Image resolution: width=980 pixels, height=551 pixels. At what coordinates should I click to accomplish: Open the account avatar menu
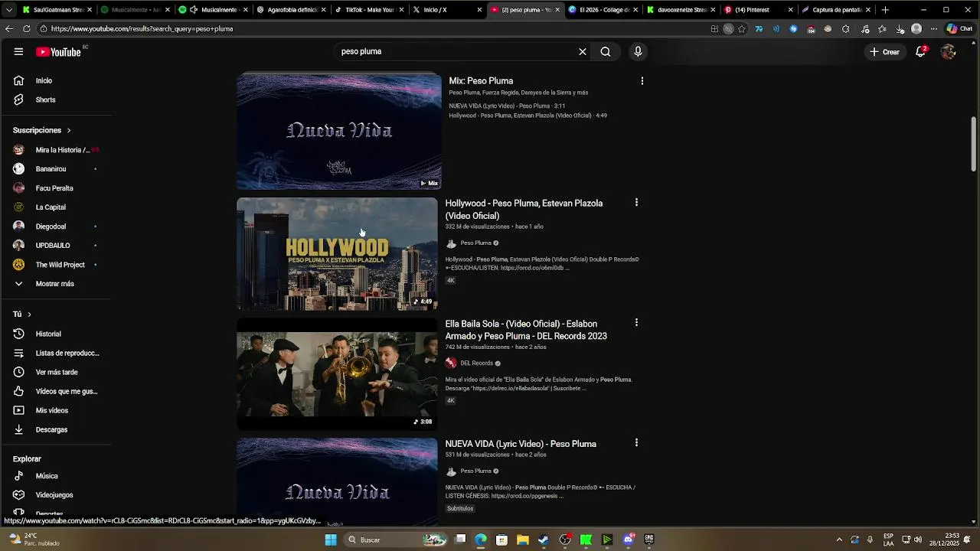pos(949,52)
